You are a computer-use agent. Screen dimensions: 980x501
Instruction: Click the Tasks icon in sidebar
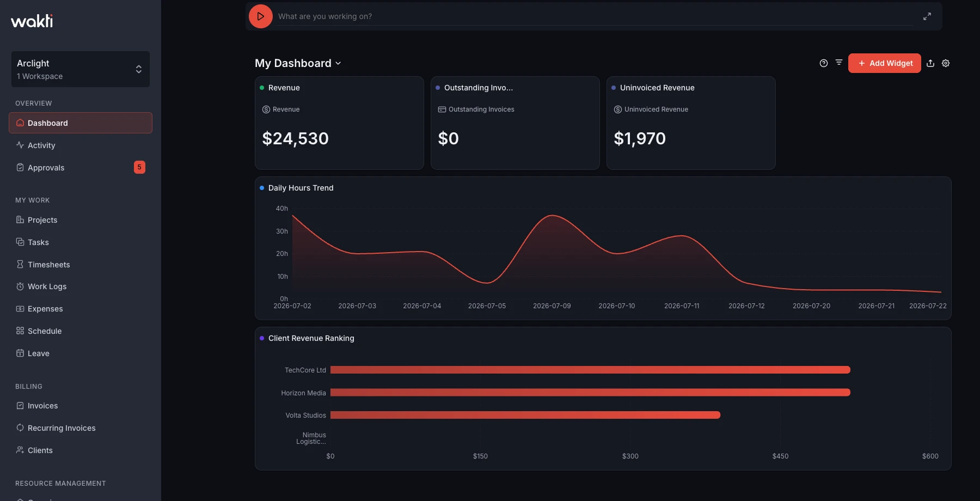[20, 242]
